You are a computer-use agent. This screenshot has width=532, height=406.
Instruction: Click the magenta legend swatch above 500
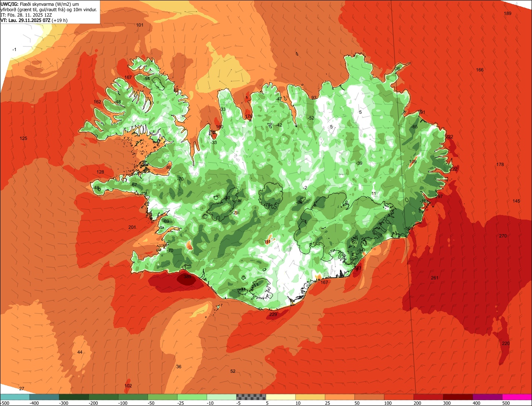pyautogui.click(x=517, y=397)
